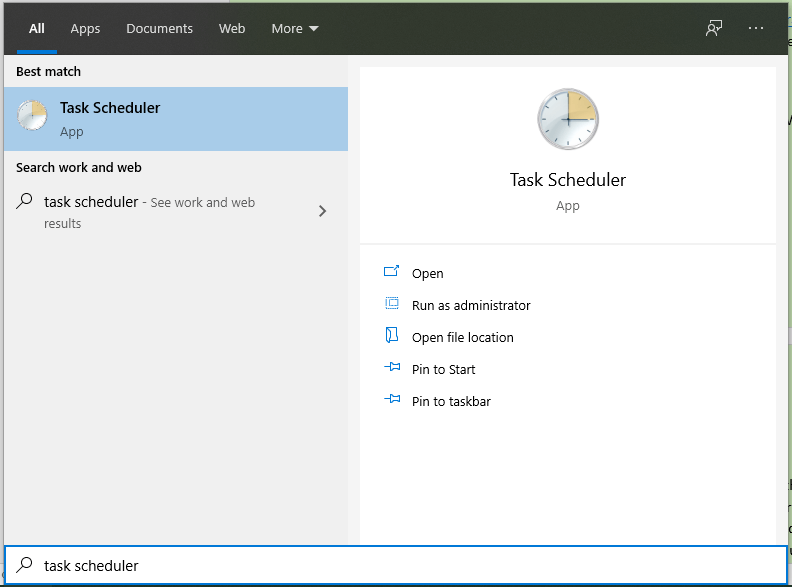Select the Documents tab

[x=158, y=28]
